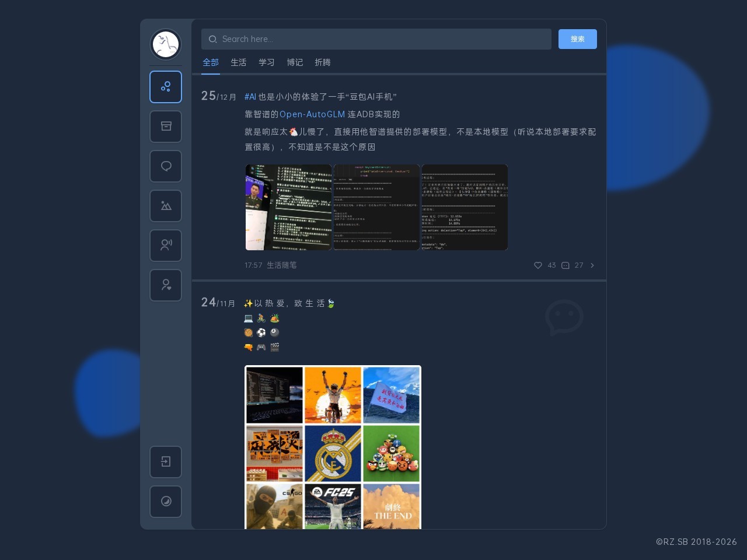747x560 pixels.
Task: Click the search magnifier icon
Action: 213,39
